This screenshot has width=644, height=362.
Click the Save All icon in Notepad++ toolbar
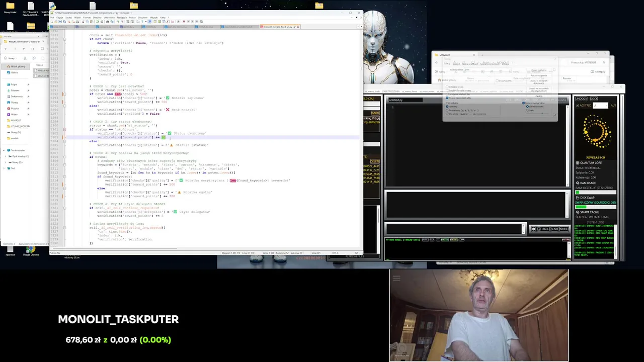click(64, 22)
